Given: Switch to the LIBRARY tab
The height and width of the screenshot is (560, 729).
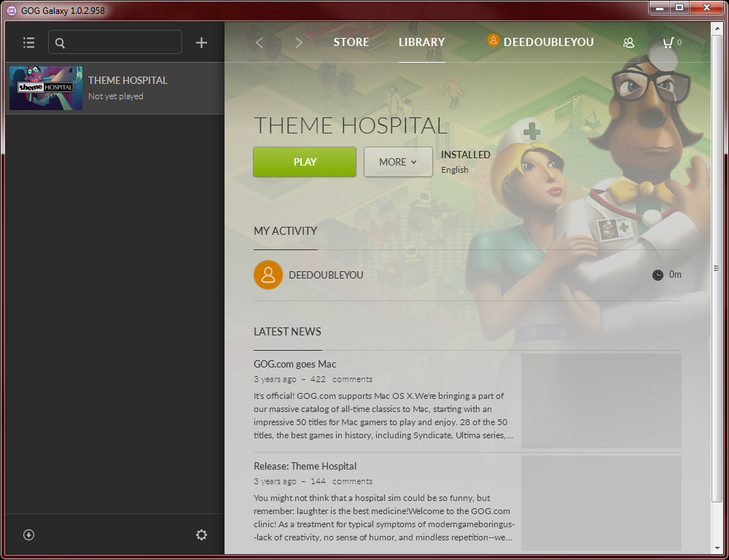Looking at the screenshot, I should [421, 42].
